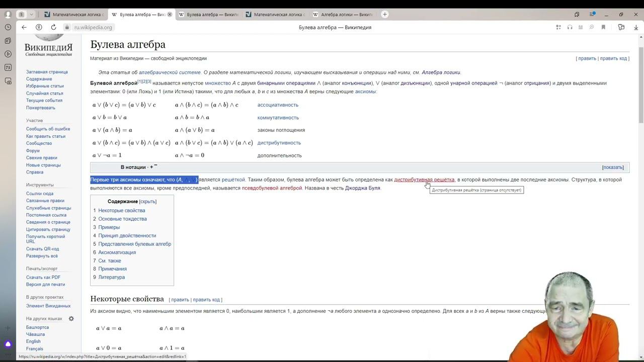This screenshot has width=644, height=362.
Task: Show the collapsed 'В нотации' section
Action: pos(613,167)
